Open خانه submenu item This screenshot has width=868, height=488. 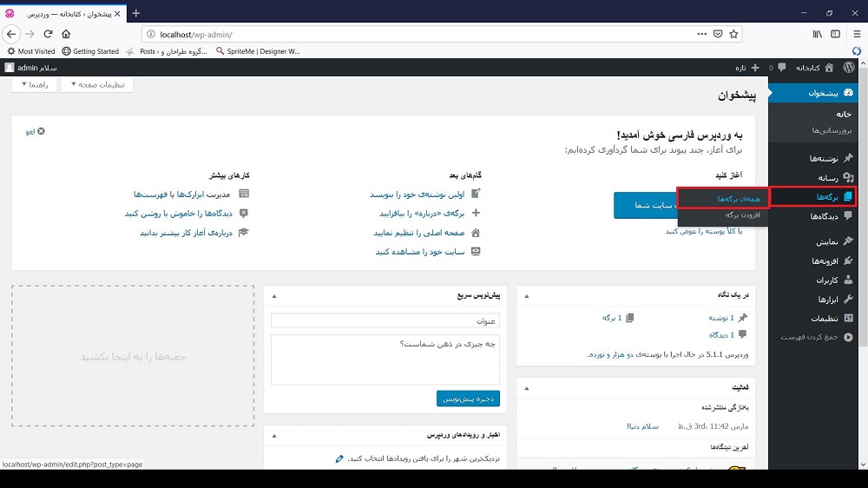coord(844,114)
